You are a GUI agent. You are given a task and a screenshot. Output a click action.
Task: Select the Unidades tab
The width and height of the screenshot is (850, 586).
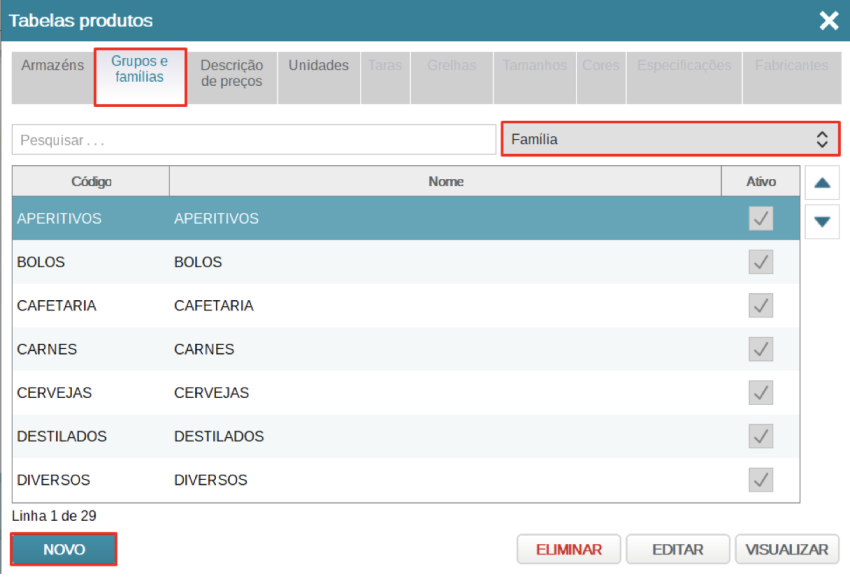coord(319,66)
